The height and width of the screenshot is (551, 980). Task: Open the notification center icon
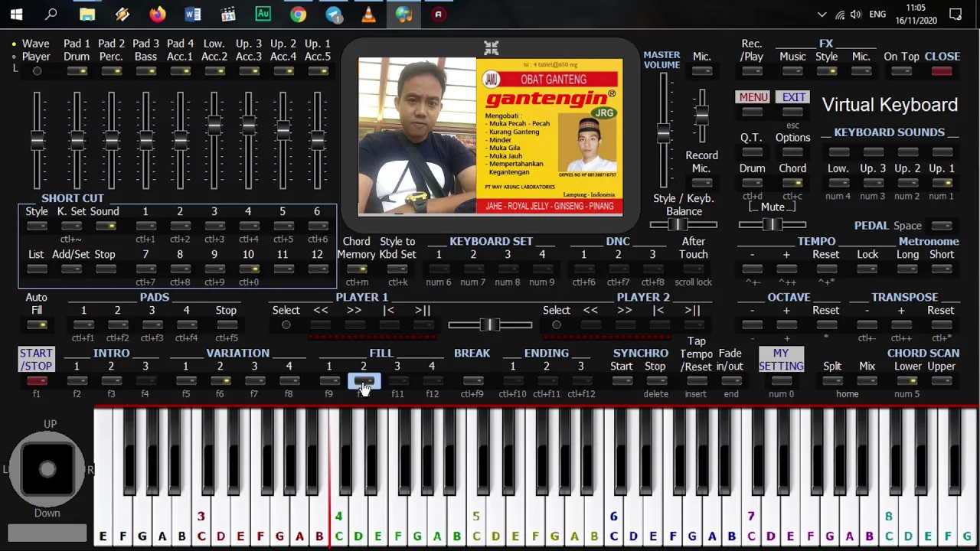(955, 14)
